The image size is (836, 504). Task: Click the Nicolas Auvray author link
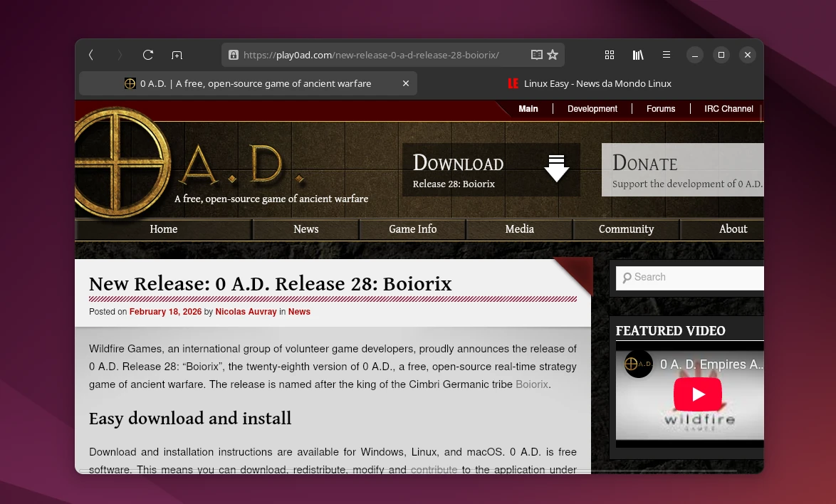tap(246, 312)
